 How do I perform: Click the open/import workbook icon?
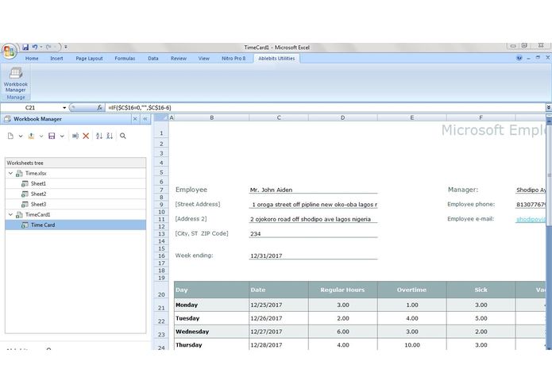31,136
